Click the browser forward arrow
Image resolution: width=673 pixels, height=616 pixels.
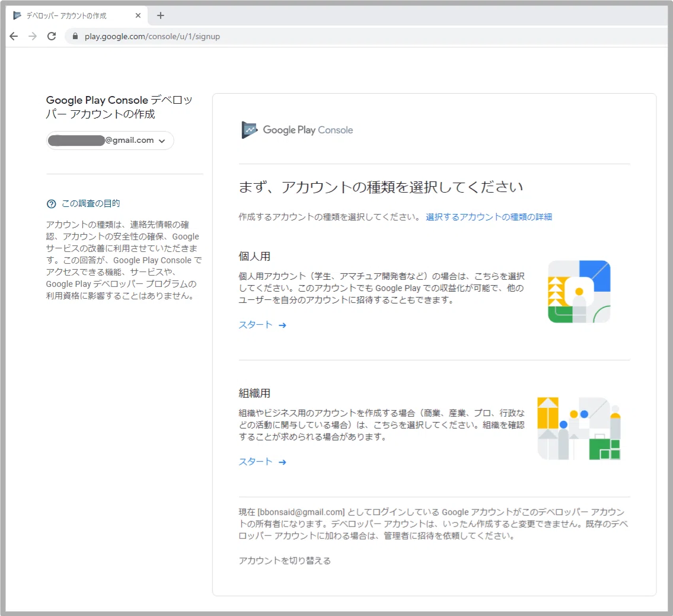(33, 37)
